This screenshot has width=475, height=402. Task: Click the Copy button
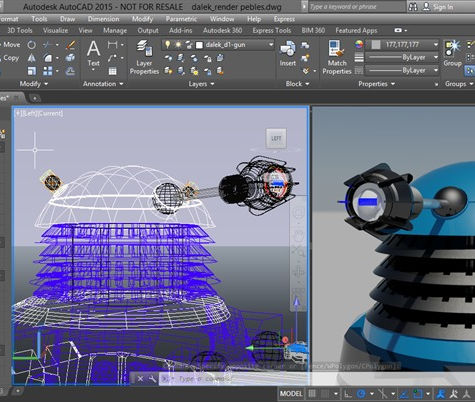click(x=10, y=58)
